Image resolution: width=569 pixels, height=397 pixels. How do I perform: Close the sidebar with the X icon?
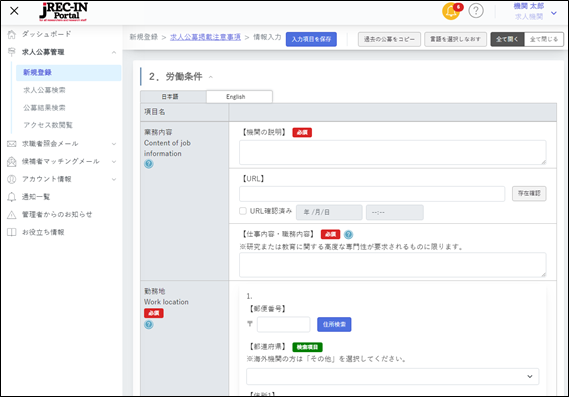pos(14,11)
